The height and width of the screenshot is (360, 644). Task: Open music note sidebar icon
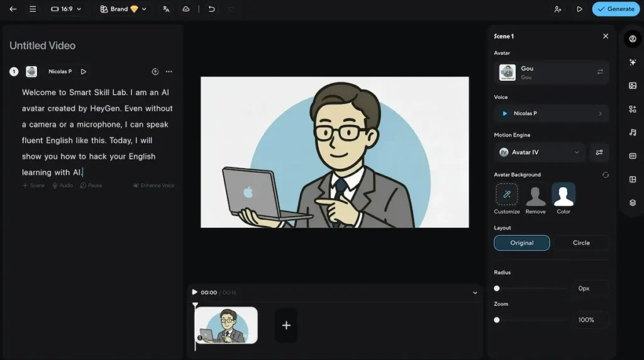click(633, 133)
